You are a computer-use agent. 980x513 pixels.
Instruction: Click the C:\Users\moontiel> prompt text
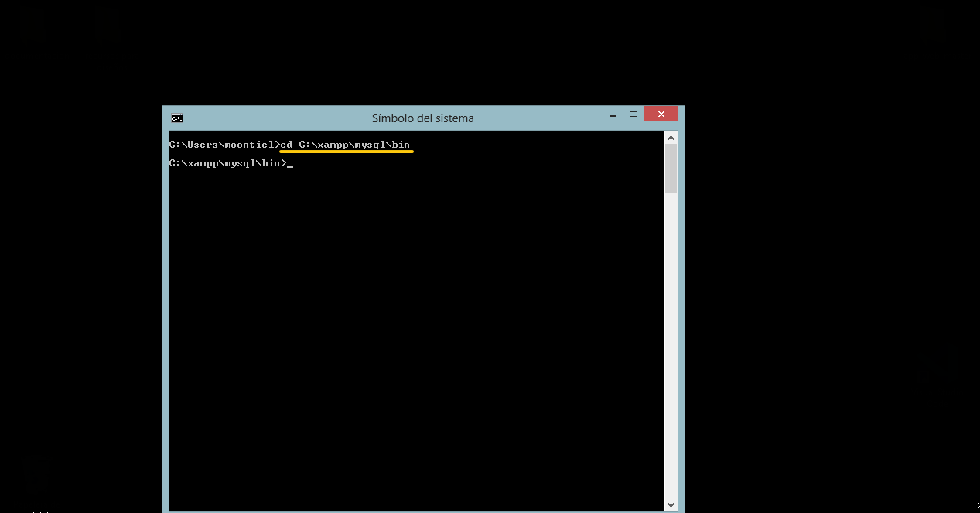tap(223, 145)
